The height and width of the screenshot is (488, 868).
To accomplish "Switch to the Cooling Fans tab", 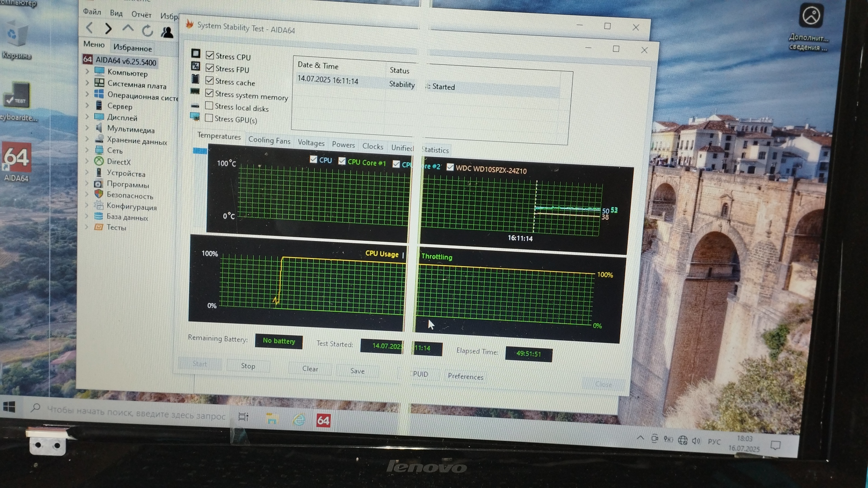I will 269,141.
